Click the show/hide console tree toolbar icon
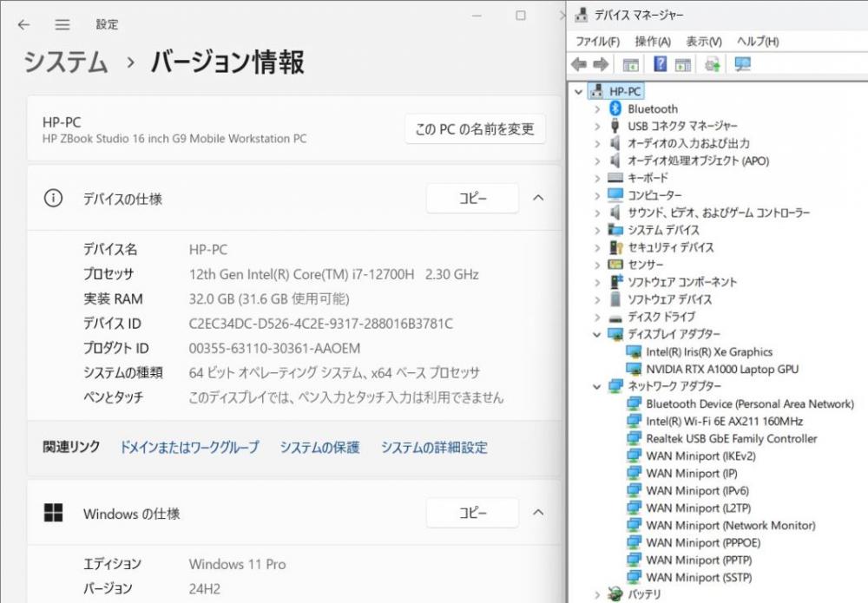 (630, 65)
